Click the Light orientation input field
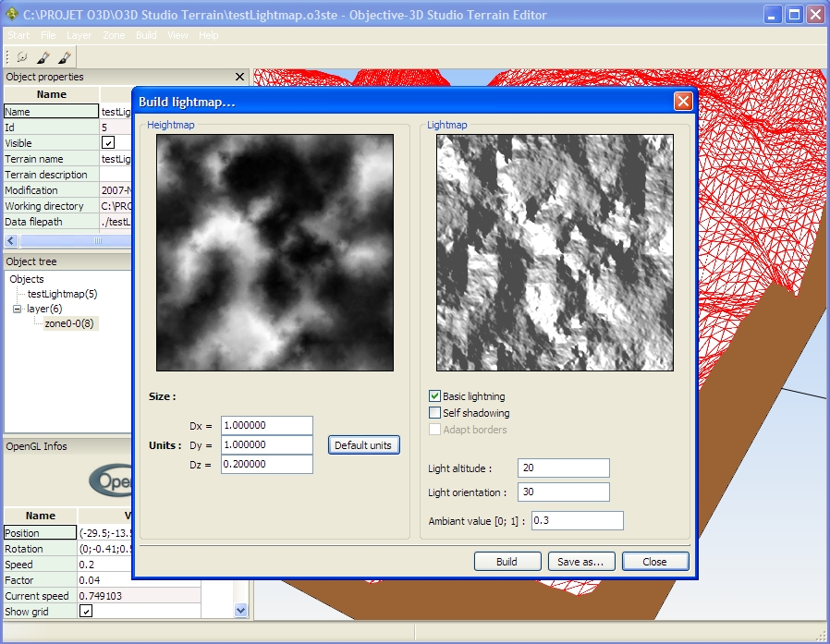This screenshot has width=830, height=644. (564, 492)
